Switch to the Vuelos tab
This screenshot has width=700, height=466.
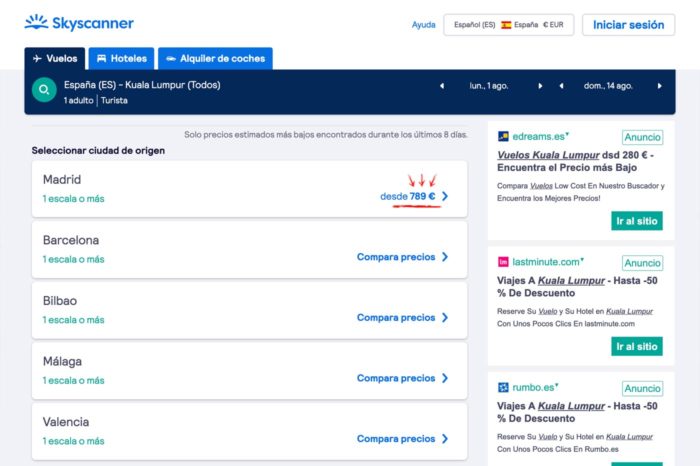tap(54, 58)
